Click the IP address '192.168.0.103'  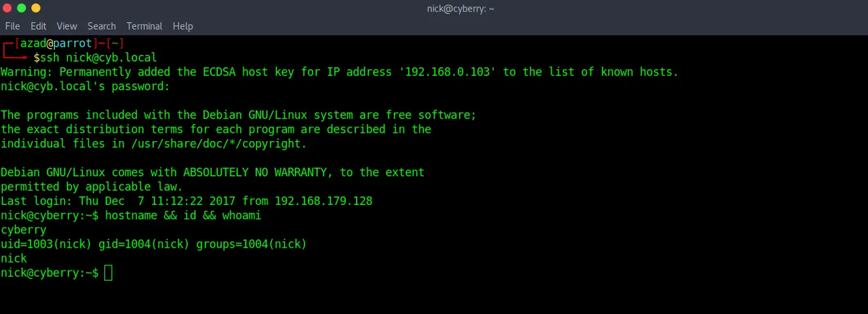[448, 72]
